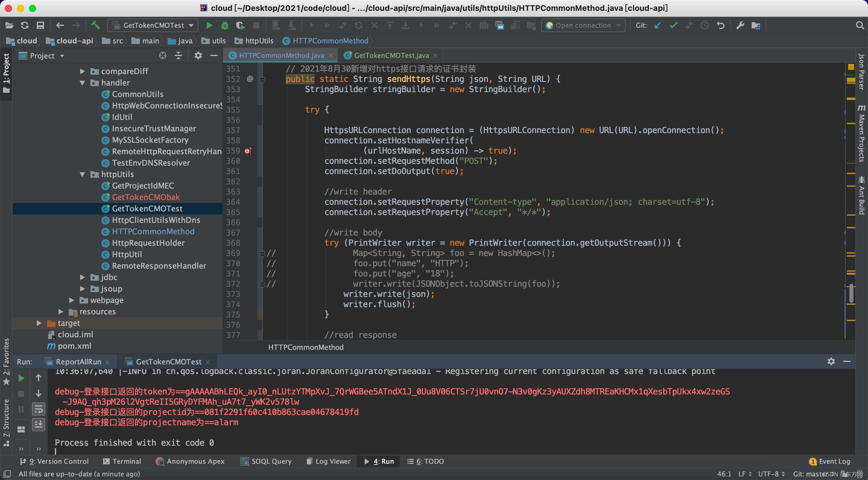Switch to ReportAllRun run tab
This screenshot has width=868, height=480.
click(78, 362)
